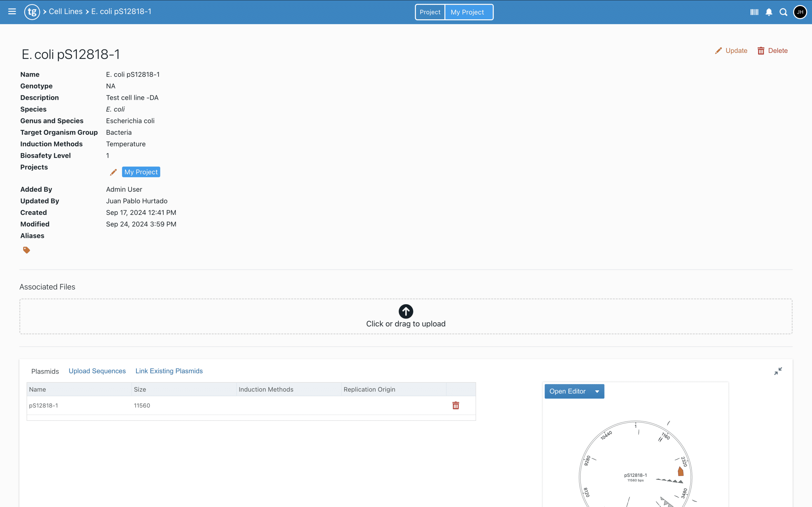The image size is (812, 507).
Task: Click the Open Editor button
Action: tap(567, 391)
